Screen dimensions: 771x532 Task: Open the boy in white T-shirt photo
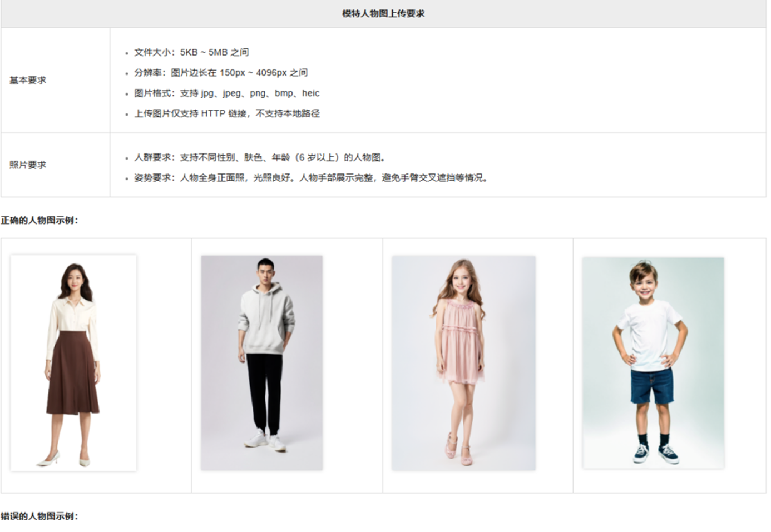653,363
